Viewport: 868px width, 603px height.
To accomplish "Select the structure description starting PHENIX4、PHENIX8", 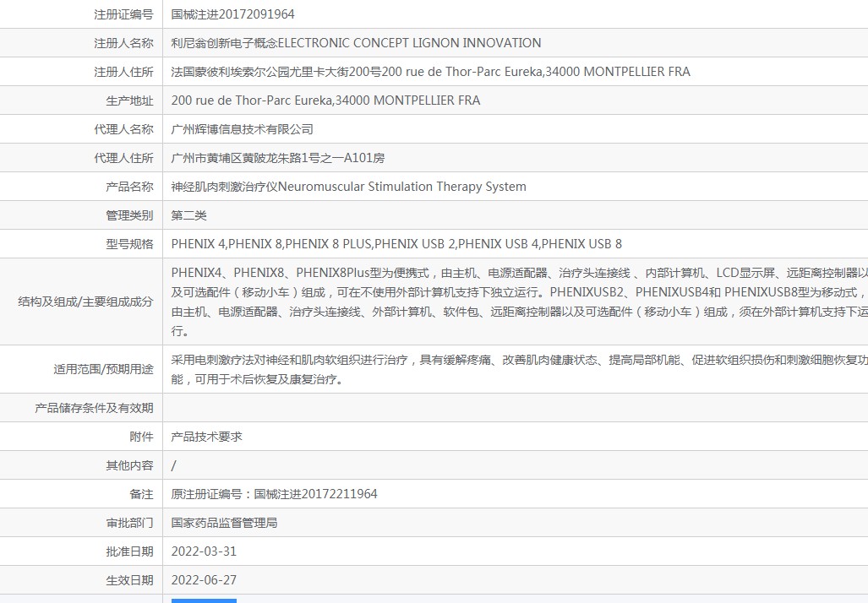I will [519, 302].
